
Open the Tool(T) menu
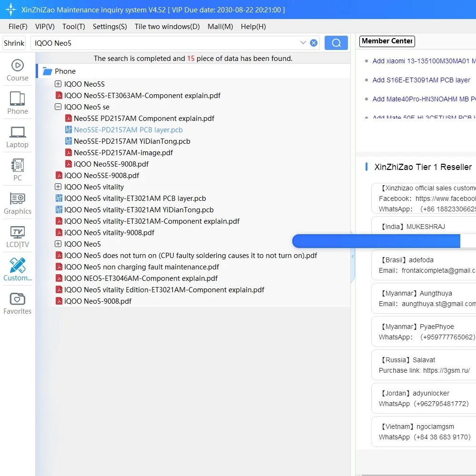coord(74,27)
